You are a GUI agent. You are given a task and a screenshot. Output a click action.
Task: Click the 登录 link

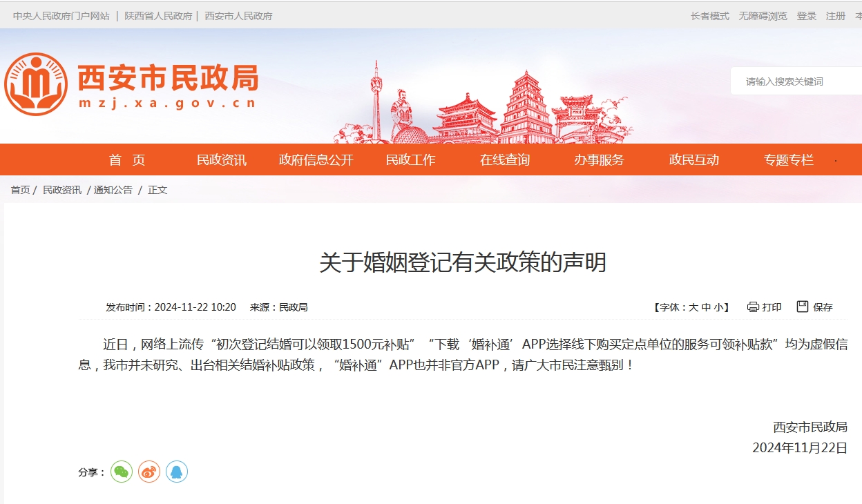807,16
